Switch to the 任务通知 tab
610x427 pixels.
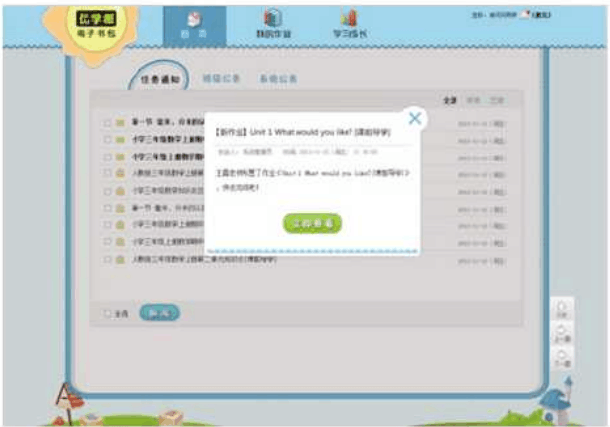[161, 78]
